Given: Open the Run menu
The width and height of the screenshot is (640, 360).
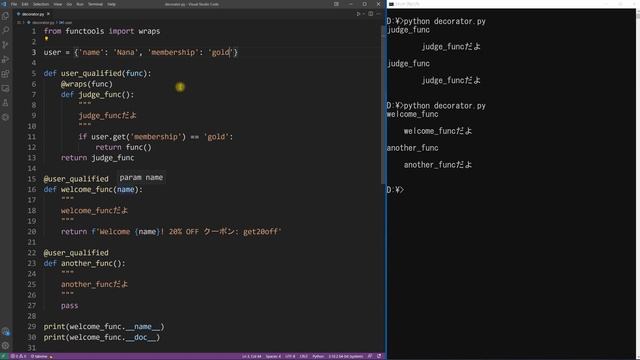Looking at the screenshot, I should click(80, 4).
